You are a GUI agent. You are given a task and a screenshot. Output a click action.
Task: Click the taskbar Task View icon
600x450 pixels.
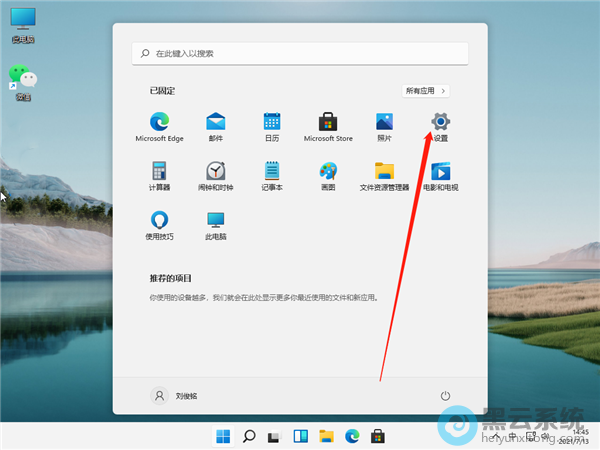tap(274, 436)
